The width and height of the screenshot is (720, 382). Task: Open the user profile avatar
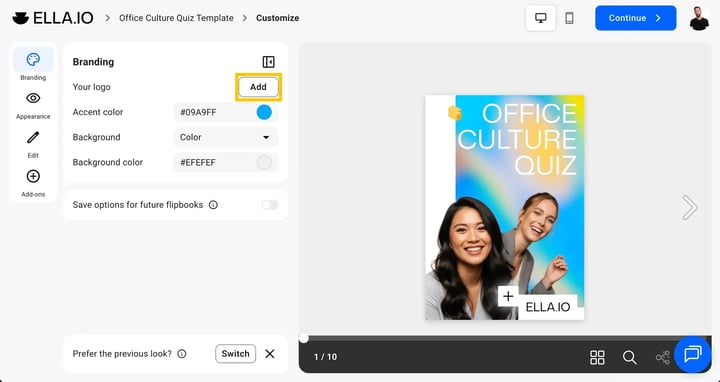tap(699, 18)
